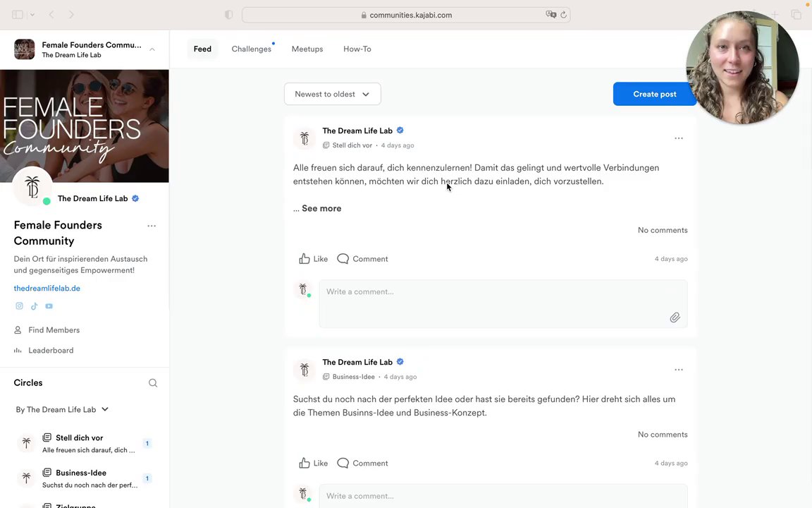The image size is (812, 508).
Task: Reload the page in Safari address bar
Action: 563,15
